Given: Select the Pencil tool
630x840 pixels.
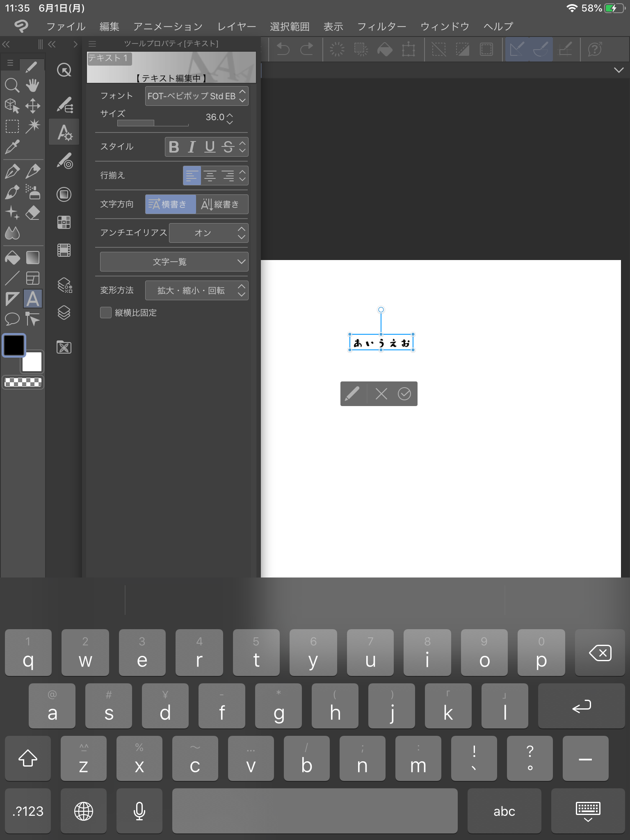Looking at the screenshot, I should click(33, 171).
